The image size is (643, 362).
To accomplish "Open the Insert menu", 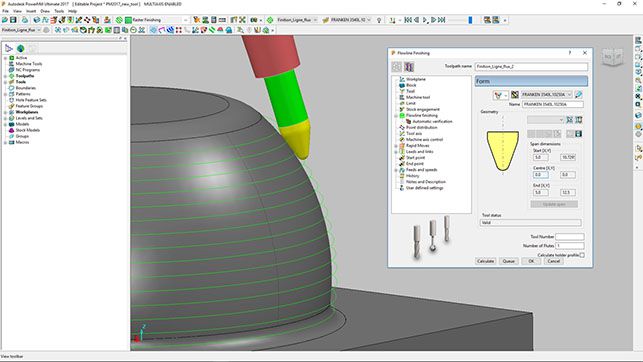I will point(31,11).
